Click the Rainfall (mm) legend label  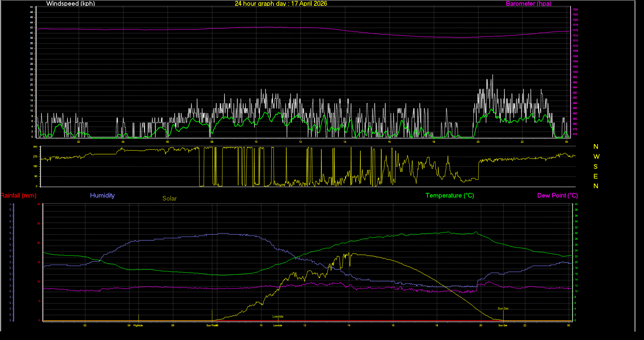point(18,196)
